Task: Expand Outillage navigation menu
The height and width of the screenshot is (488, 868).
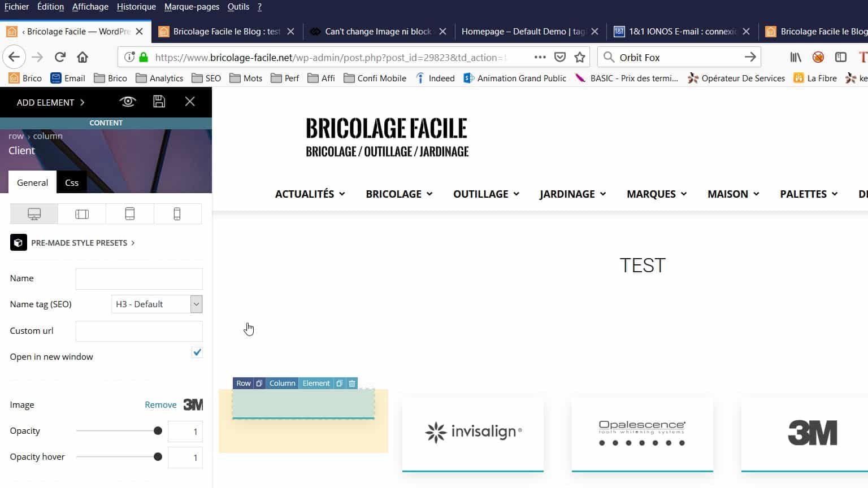Action: (486, 194)
